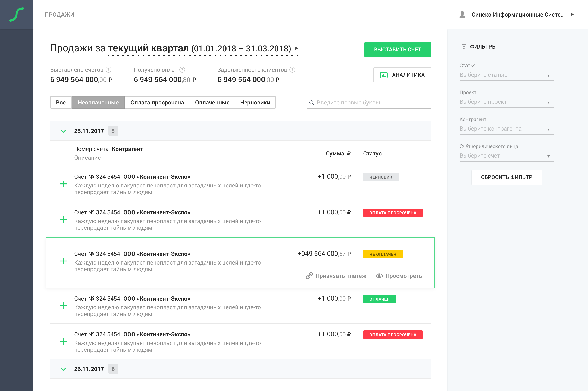The height and width of the screenshot is (391, 588).
Task: Click help icon next to Получено оплат
Action: tap(182, 70)
